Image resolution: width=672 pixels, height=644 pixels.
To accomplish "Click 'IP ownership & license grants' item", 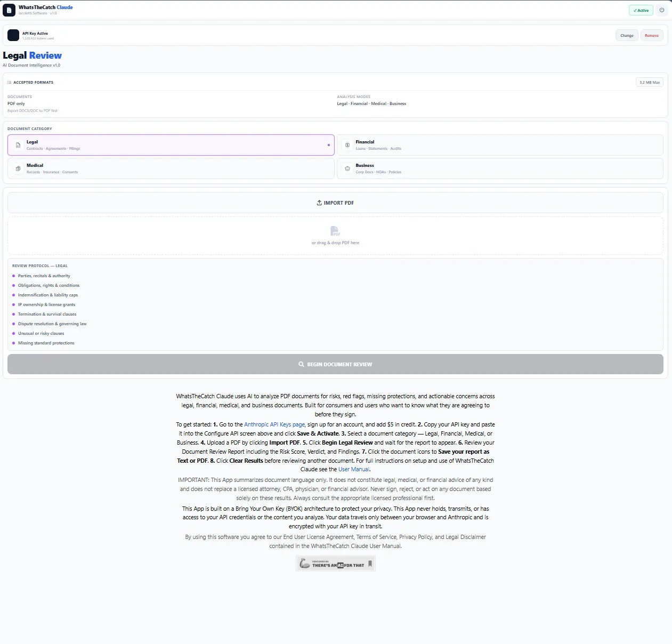I will click(x=46, y=304).
